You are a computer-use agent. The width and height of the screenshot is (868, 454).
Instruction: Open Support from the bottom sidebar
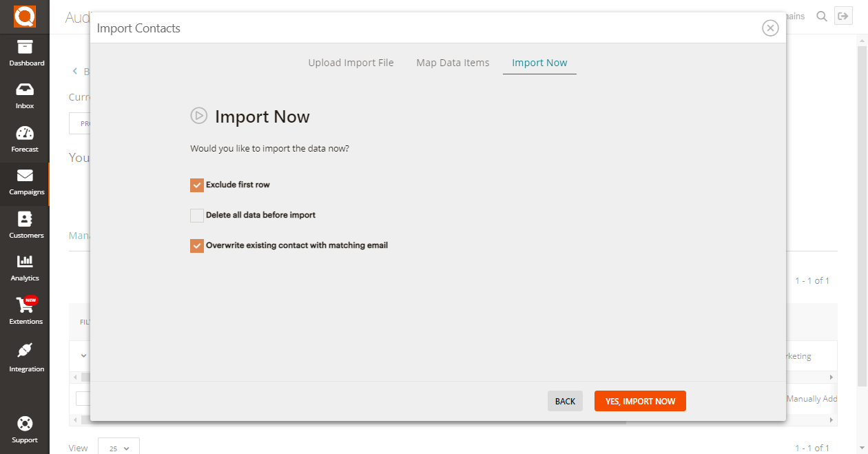pyautogui.click(x=25, y=427)
